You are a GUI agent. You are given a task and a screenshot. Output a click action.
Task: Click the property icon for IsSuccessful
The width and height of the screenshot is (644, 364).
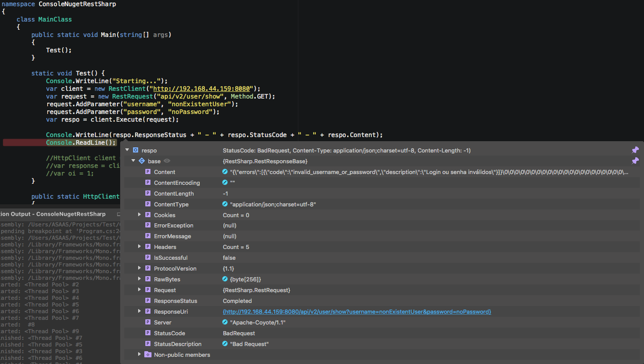coord(148,258)
